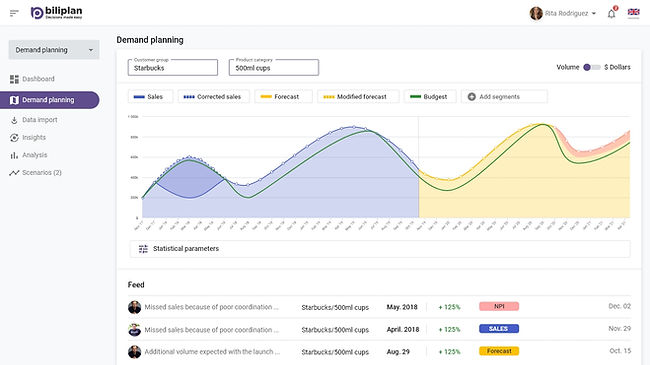Open the Demand planning module dropdown
650x365 pixels.
pos(54,50)
